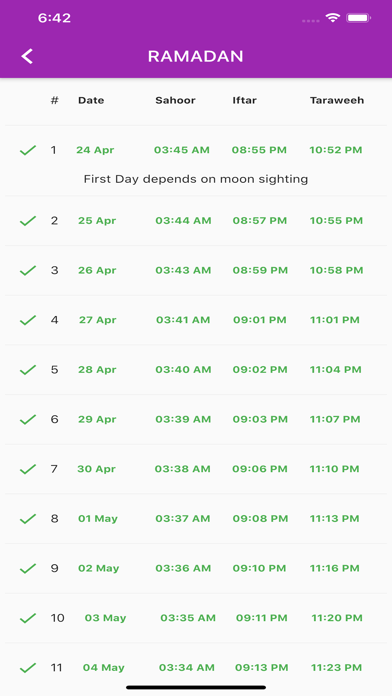Tap the Sahoor column header
The width and height of the screenshot is (392, 696).
point(175,100)
